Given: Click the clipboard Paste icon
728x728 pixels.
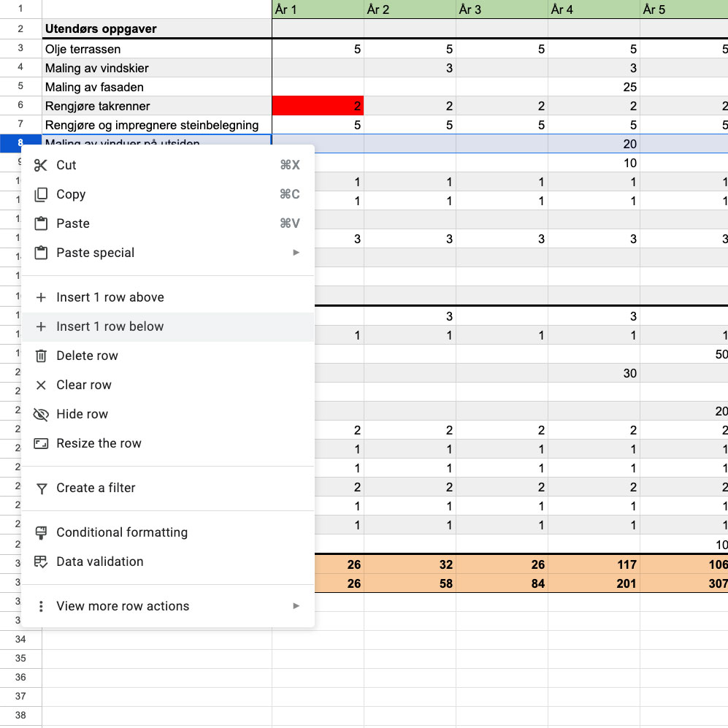Looking at the screenshot, I should (x=41, y=223).
